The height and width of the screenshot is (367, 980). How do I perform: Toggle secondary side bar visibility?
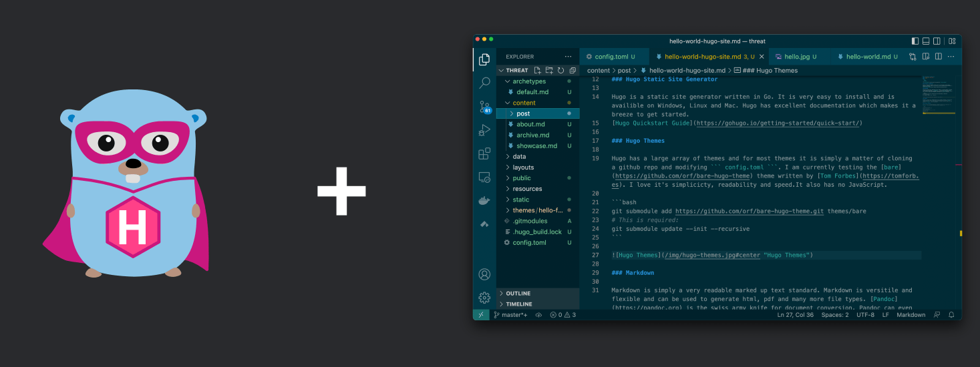click(x=937, y=41)
